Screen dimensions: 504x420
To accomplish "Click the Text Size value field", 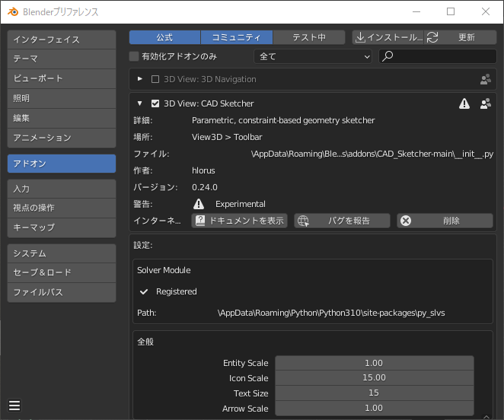I will click(x=375, y=393).
